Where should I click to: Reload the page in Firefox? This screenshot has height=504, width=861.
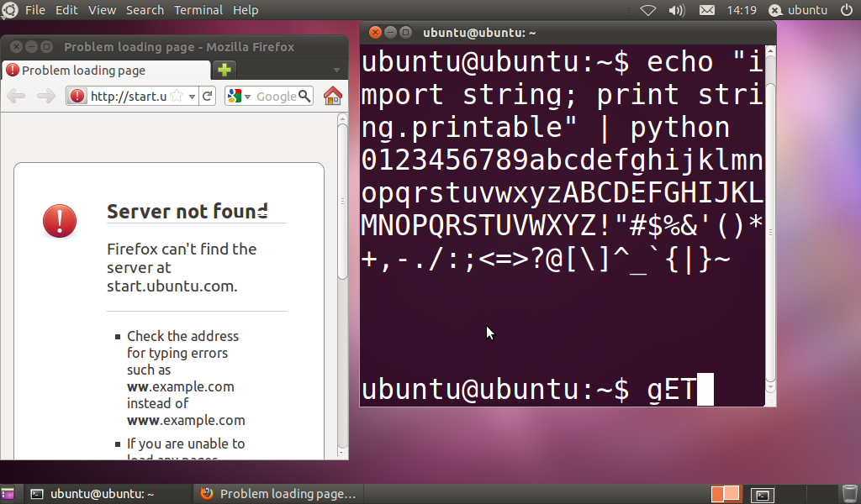point(208,96)
